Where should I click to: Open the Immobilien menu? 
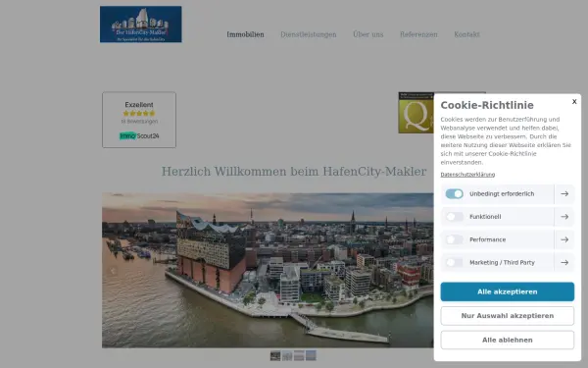coord(245,34)
